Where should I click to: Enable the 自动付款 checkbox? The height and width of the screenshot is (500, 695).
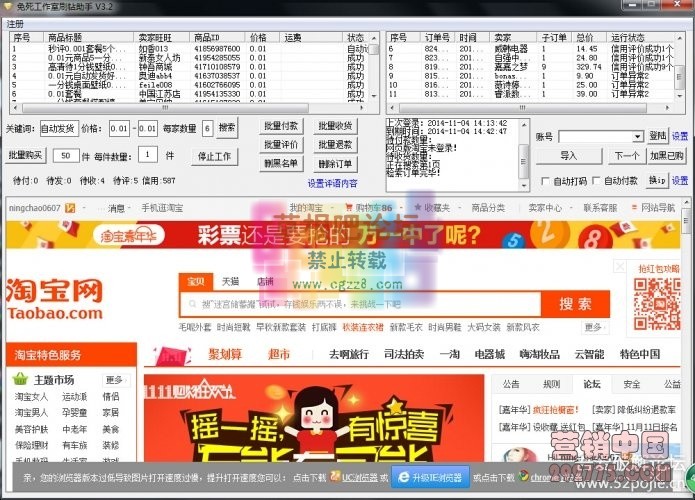[x=596, y=181]
